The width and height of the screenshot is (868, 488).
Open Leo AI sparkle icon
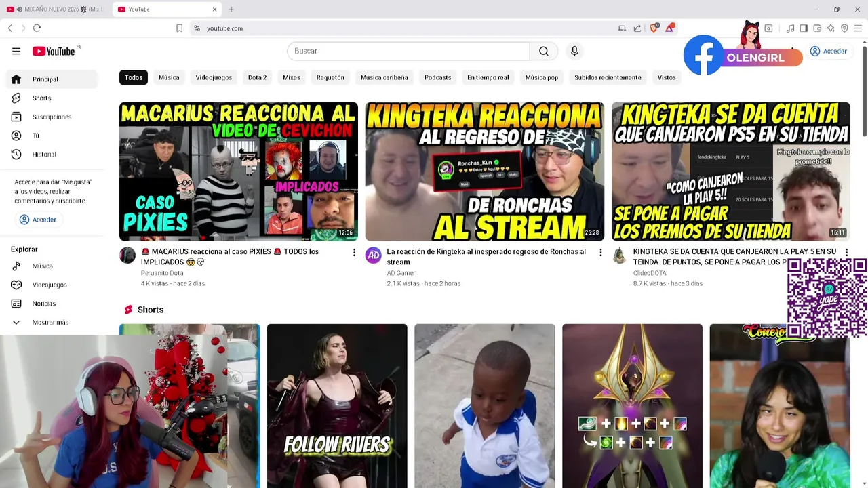point(831,28)
